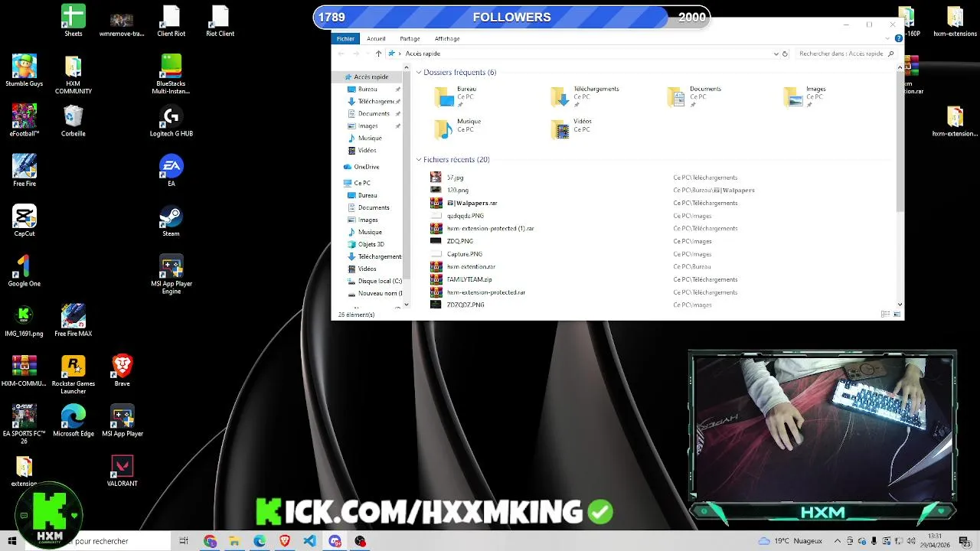Select IMG_1691.png file on desktop
980x551 pixels.
coord(24,321)
